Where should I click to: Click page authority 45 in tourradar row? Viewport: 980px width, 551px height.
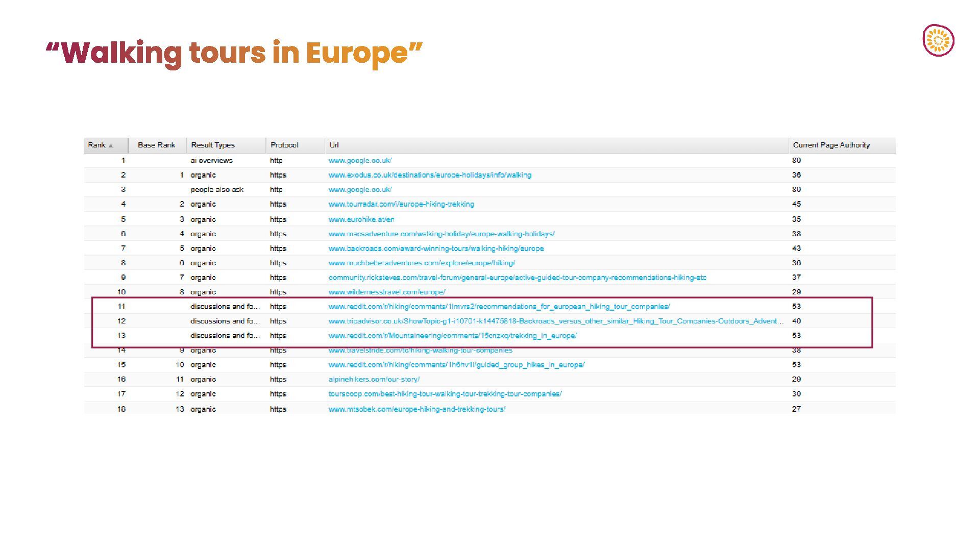click(x=796, y=204)
